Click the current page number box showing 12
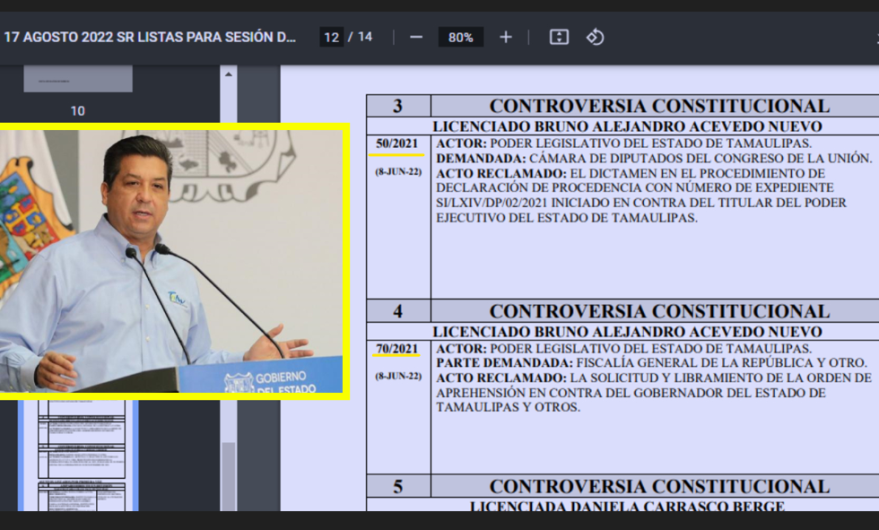The width and height of the screenshot is (879, 530). (x=331, y=37)
